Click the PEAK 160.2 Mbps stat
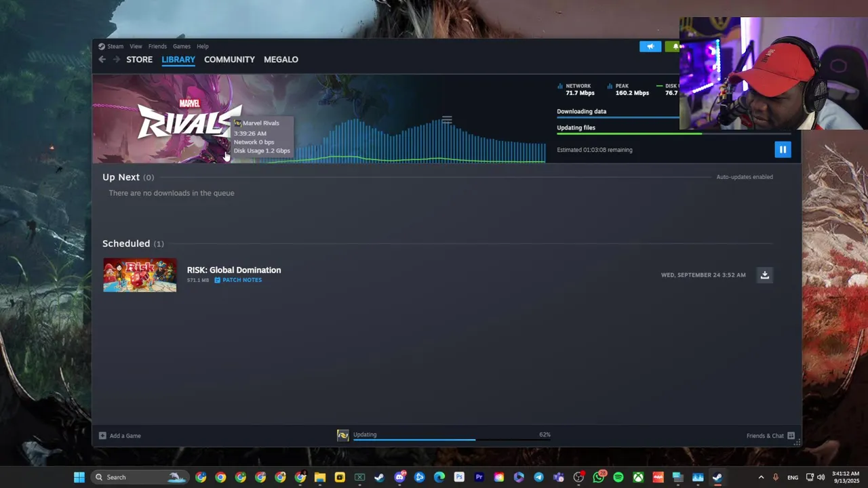This screenshot has height=488, width=868. pos(628,89)
